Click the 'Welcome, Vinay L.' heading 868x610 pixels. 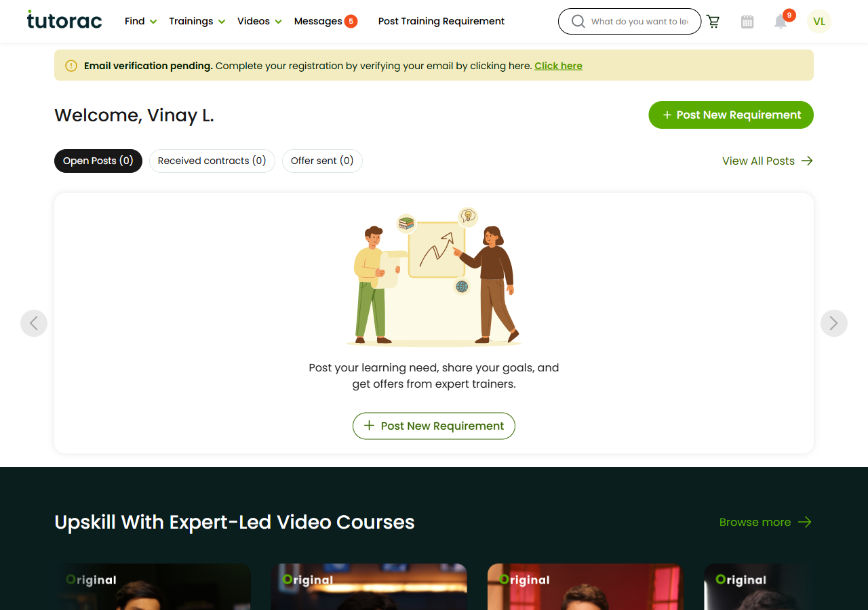click(134, 115)
